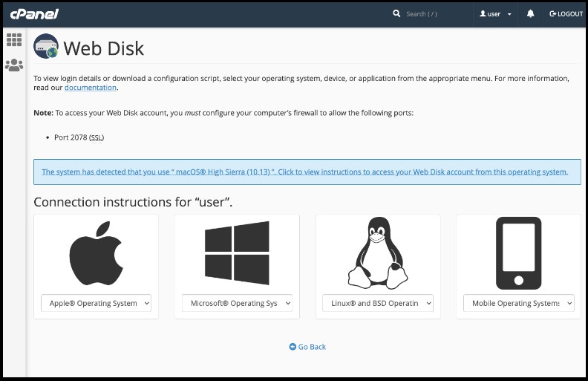Click the Apple logo icon
588x381 pixels.
click(97, 253)
